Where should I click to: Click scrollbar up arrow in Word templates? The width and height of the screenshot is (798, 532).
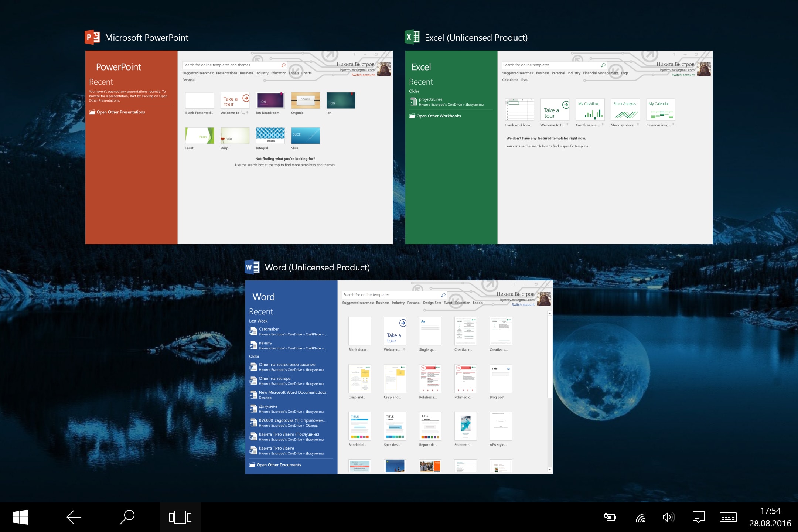click(x=550, y=313)
